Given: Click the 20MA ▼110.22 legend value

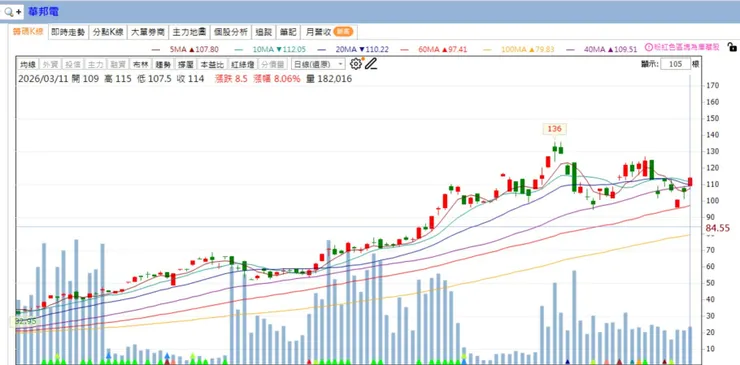Looking at the screenshot, I should (363, 49).
